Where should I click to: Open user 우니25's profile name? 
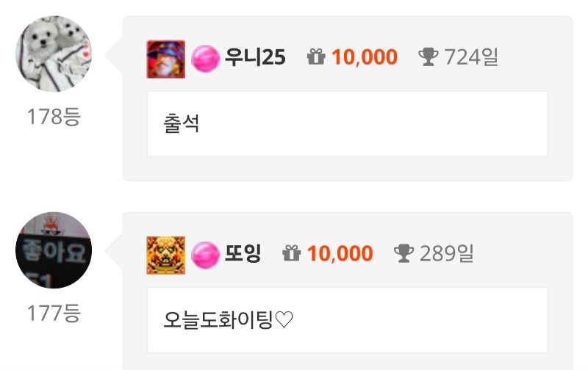(255, 58)
